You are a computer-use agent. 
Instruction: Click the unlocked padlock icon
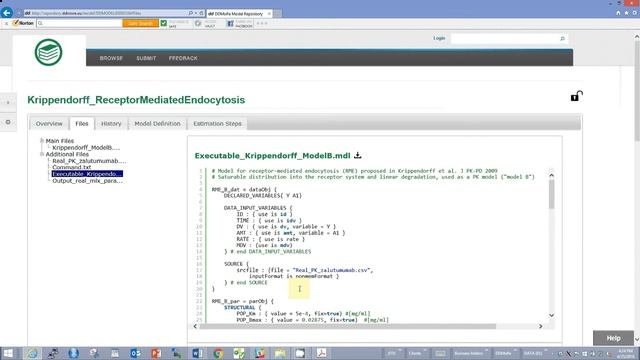point(576,96)
